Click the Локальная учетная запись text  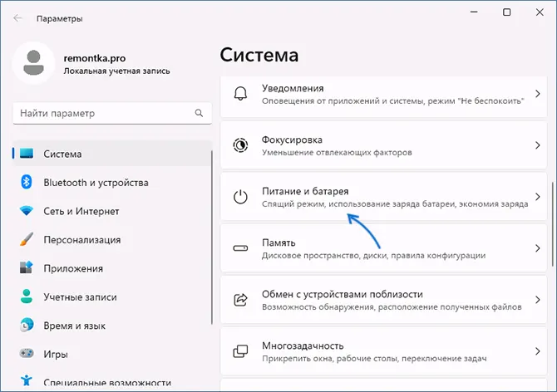[x=116, y=71]
